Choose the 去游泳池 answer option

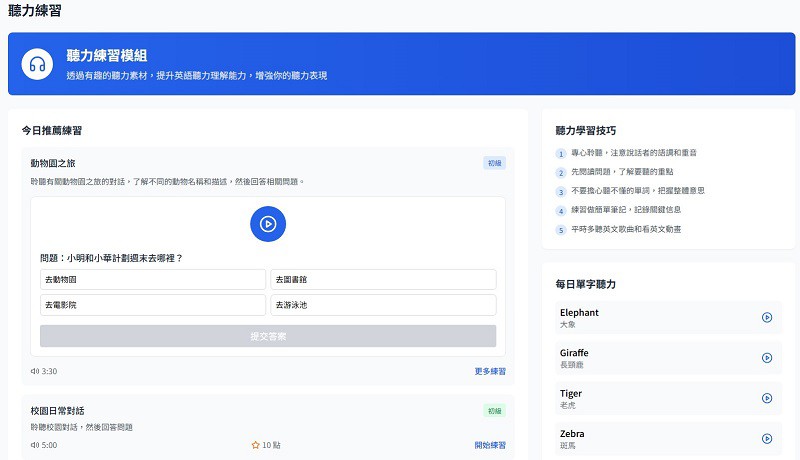point(383,305)
